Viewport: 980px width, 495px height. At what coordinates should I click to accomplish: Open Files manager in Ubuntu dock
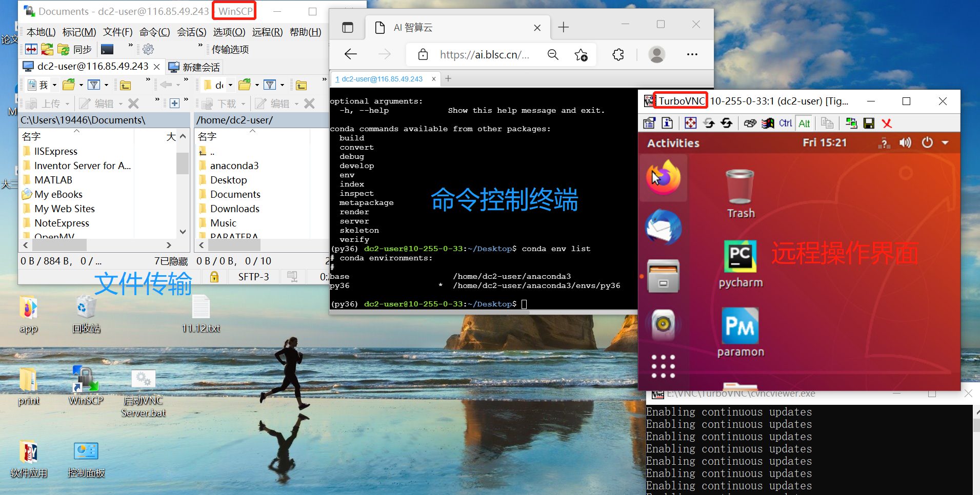tap(663, 276)
